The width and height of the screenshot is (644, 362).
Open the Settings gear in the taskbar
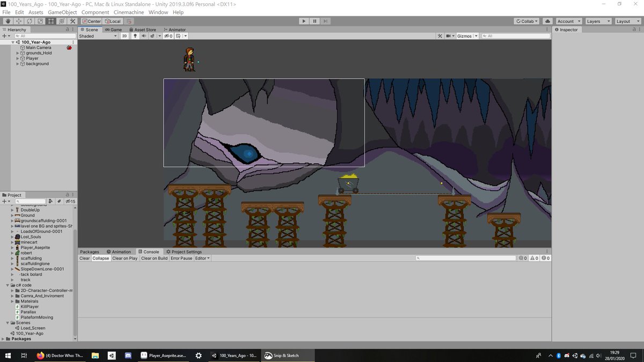point(199,356)
